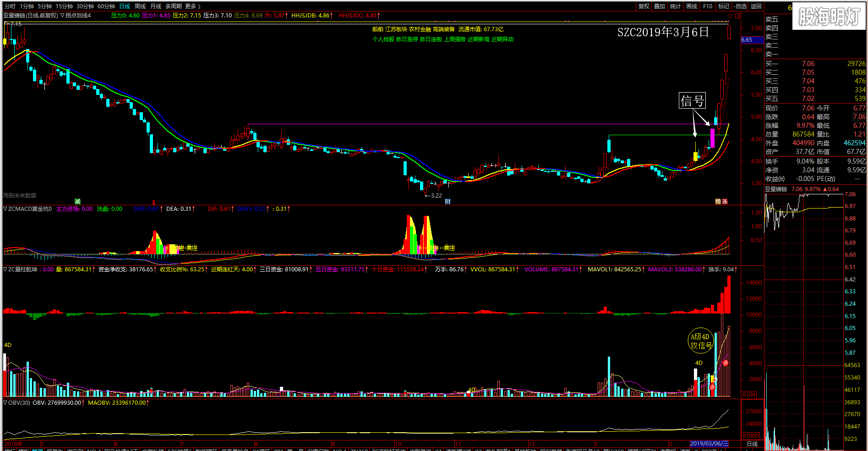Click the red 涨 marker below the chart

[725, 202]
